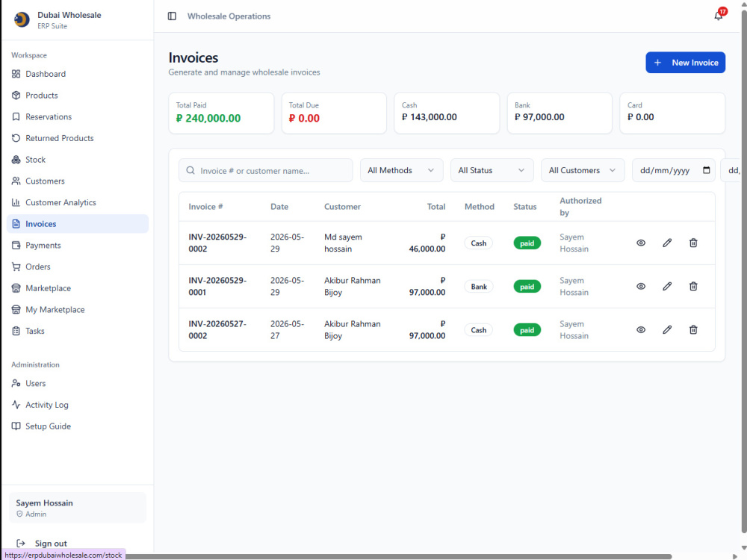Screen dimensions: 747x560
Task: Open Users administration
Action: pos(78,383)
